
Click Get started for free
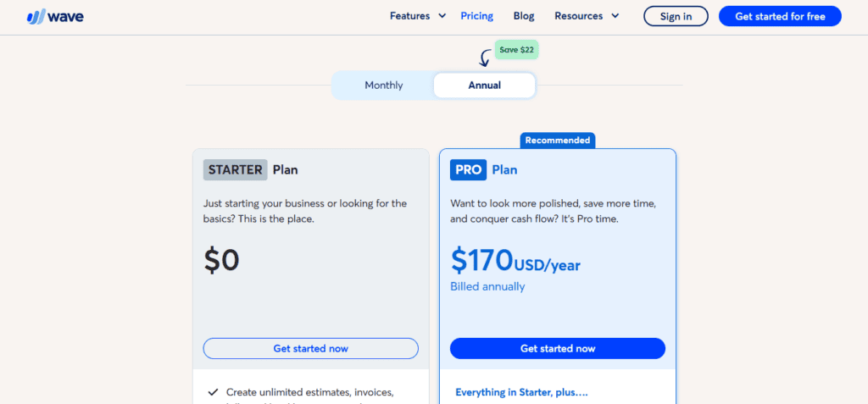(x=780, y=16)
